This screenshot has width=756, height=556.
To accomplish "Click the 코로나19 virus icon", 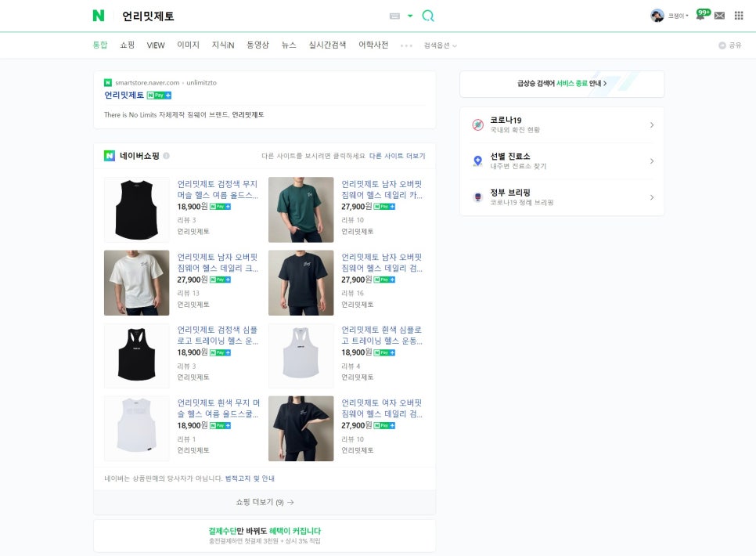I will click(478, 125).
